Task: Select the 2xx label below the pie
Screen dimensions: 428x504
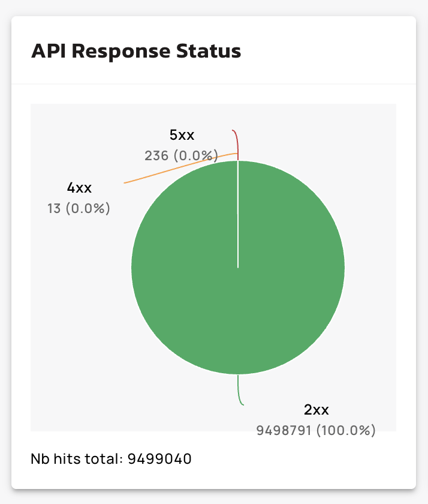Action: [316, 410]
